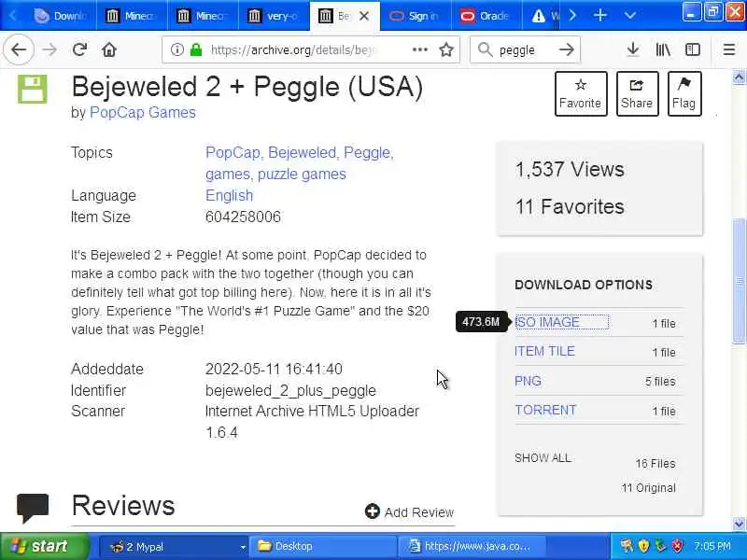Switch to the very-o tab
This screenshot has height=560, width=747.
[x=274, y=16]
